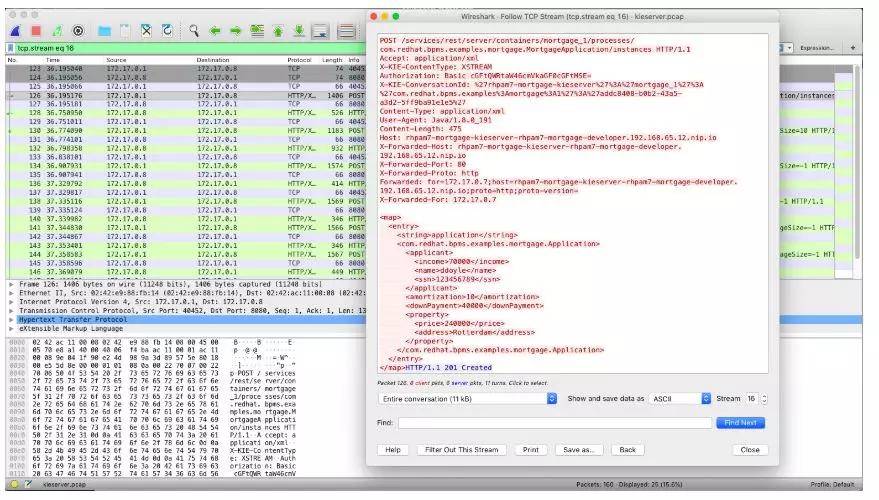The image size is (879, 500).
Task: Open find packet with the magnifier icon
Action: point(194,31)
